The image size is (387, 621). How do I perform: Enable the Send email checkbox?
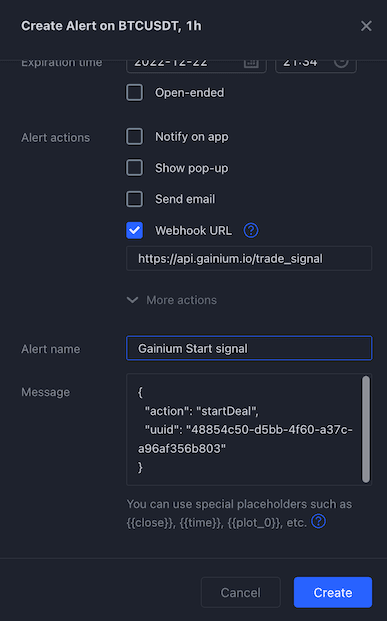(134, 199)
